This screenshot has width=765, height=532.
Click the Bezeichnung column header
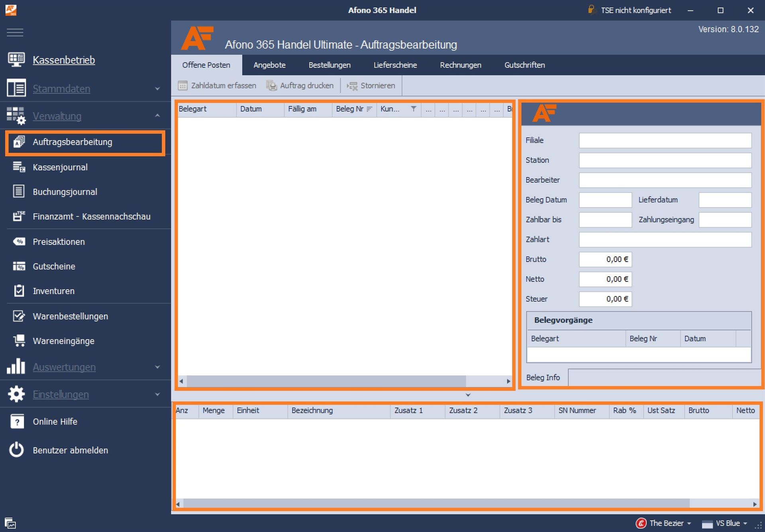click(339, 411)
